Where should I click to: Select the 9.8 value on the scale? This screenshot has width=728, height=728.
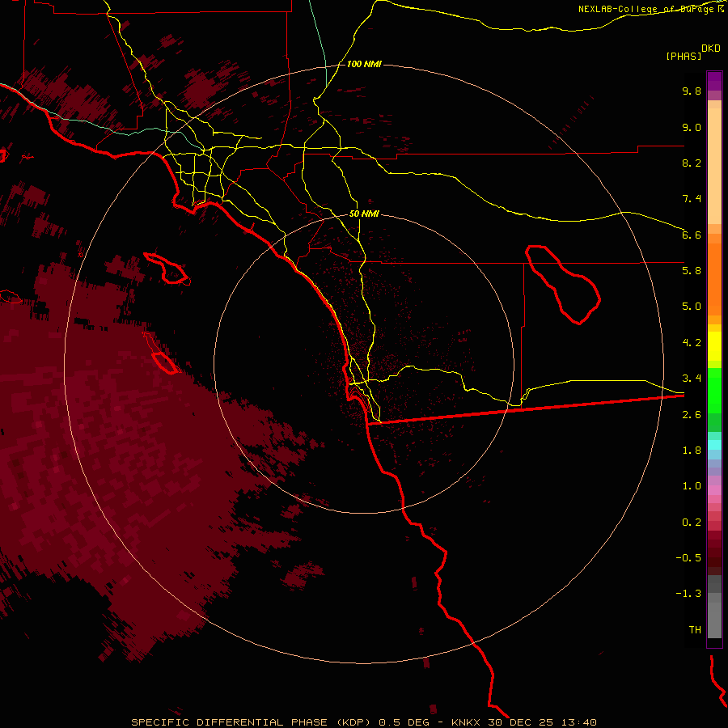692,91
